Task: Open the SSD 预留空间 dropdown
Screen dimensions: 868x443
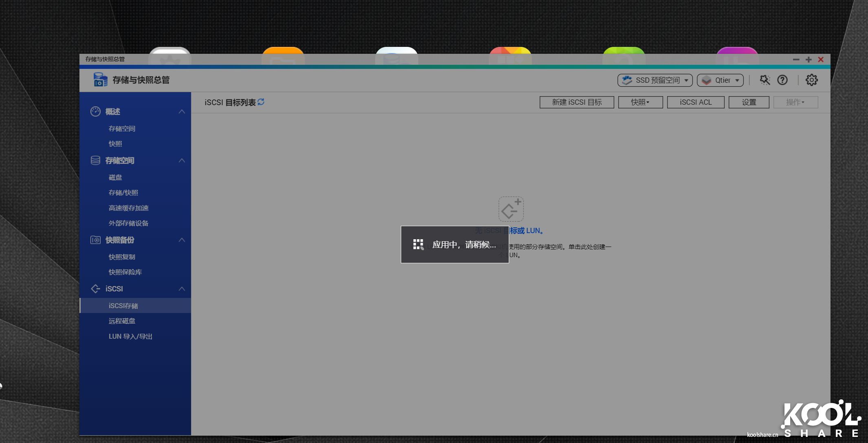Action: tap(655, 80)
